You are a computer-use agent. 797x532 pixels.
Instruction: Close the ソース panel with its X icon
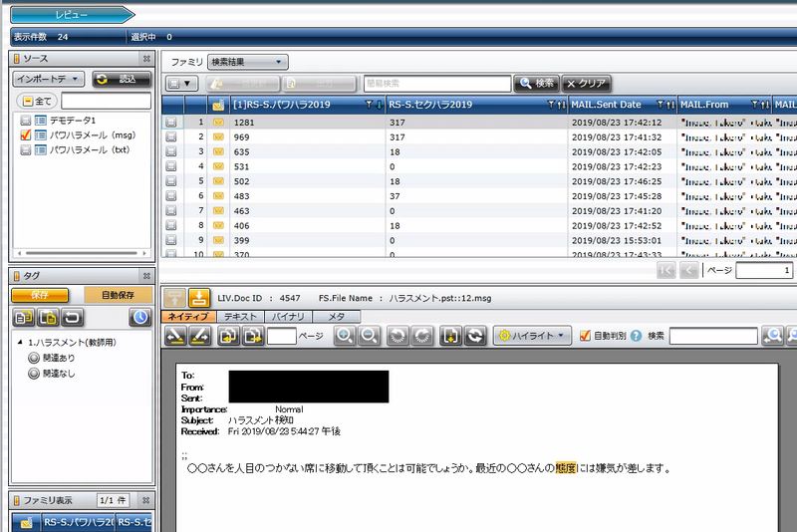click(x=146, y=59)
